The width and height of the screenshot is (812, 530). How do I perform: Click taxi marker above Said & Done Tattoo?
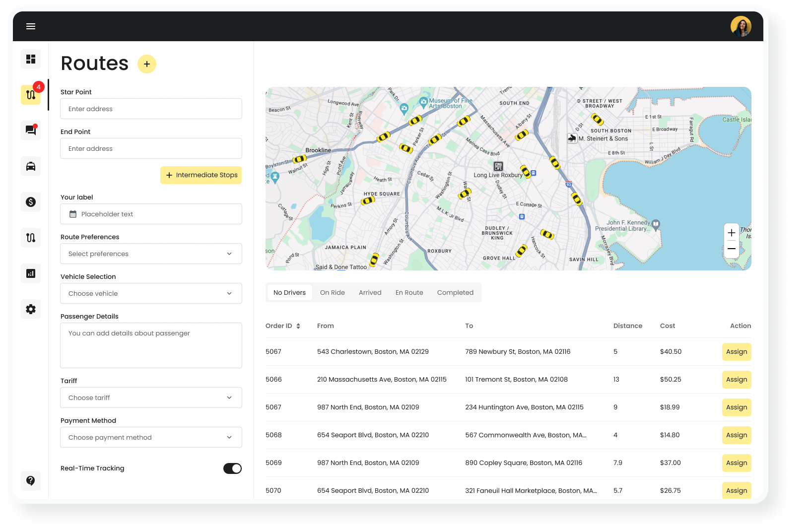click(x=374, y=259)
